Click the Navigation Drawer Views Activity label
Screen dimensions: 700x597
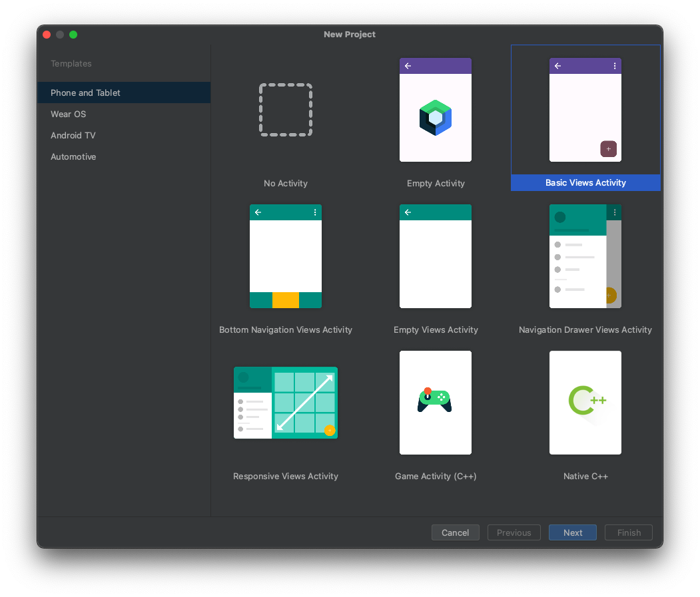click(585, 329)
